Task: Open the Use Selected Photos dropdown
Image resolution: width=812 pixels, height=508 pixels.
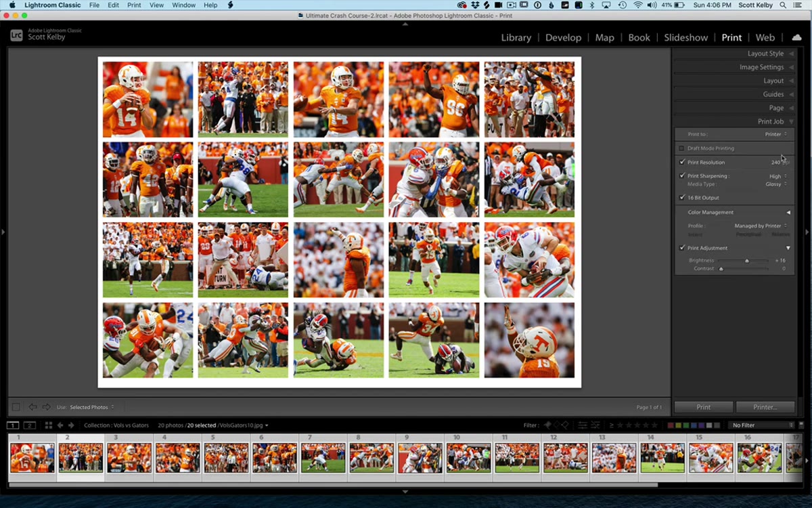Action: click(x=92, y=407)
